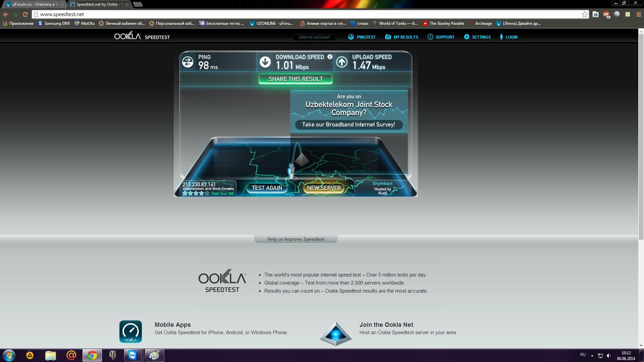Open TeamViewer from the taskbar

(133, 355)
